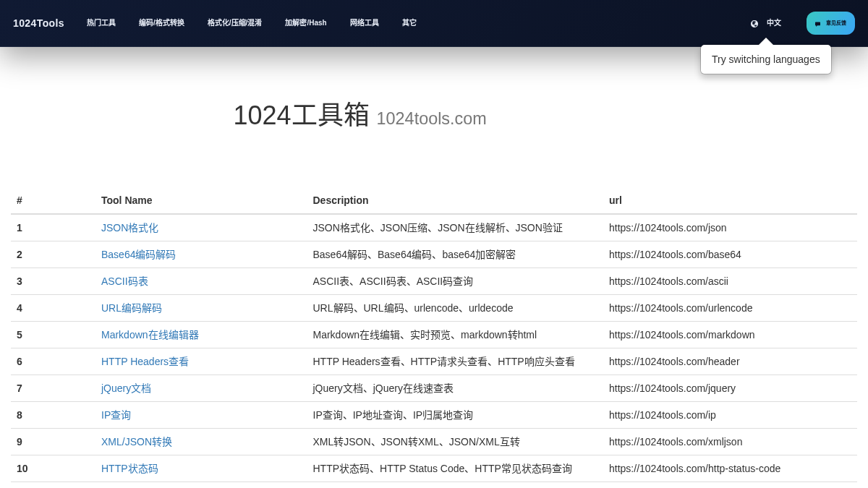Click the https://1024tools.com/header URL text
The image size is (868, 488).
[674, 361]
